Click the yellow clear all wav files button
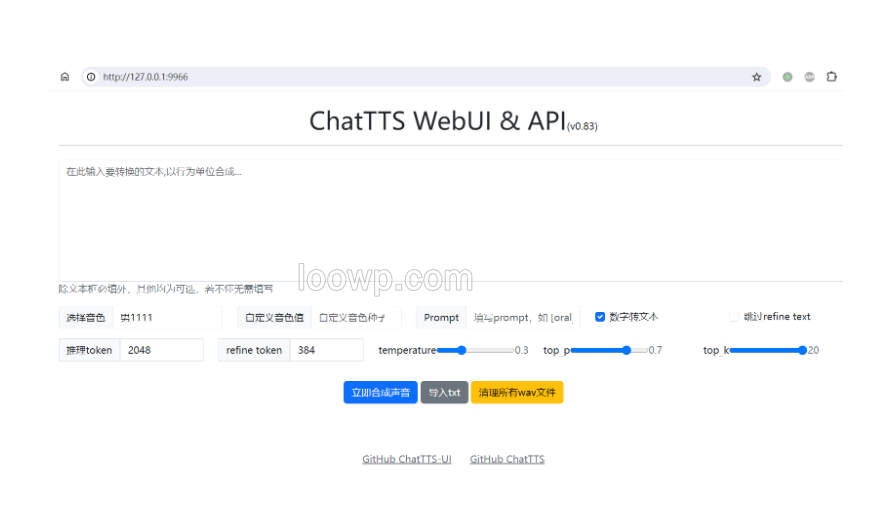Screen dimensions: 877x529 517,393
